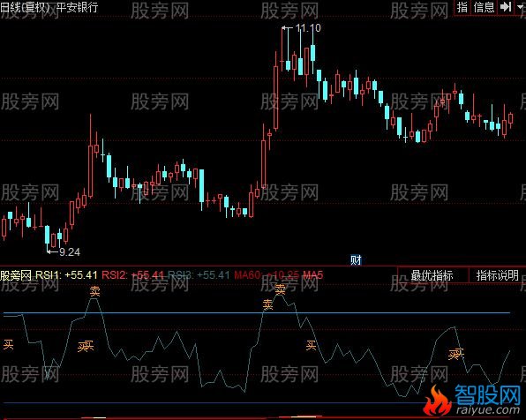Click the 买 signal near right RSI hump
526x420 pixels.
point(456,354)
